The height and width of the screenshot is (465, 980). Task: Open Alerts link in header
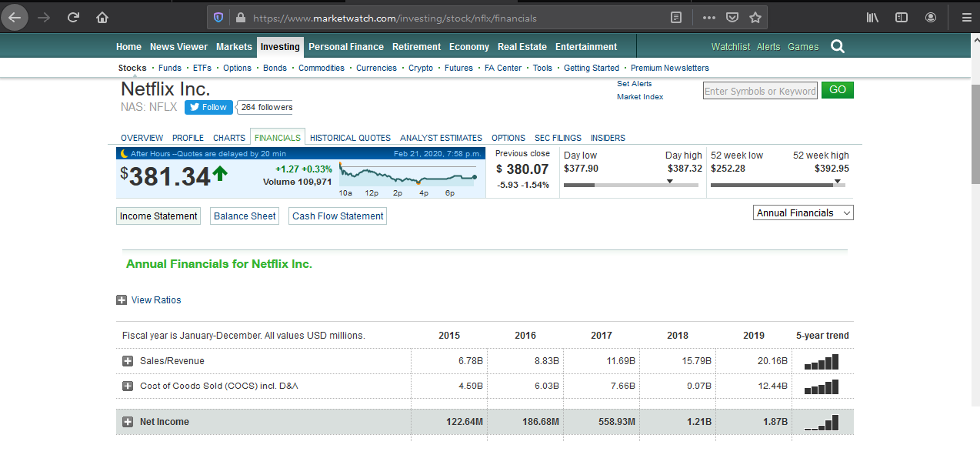[x=768, y=47]
